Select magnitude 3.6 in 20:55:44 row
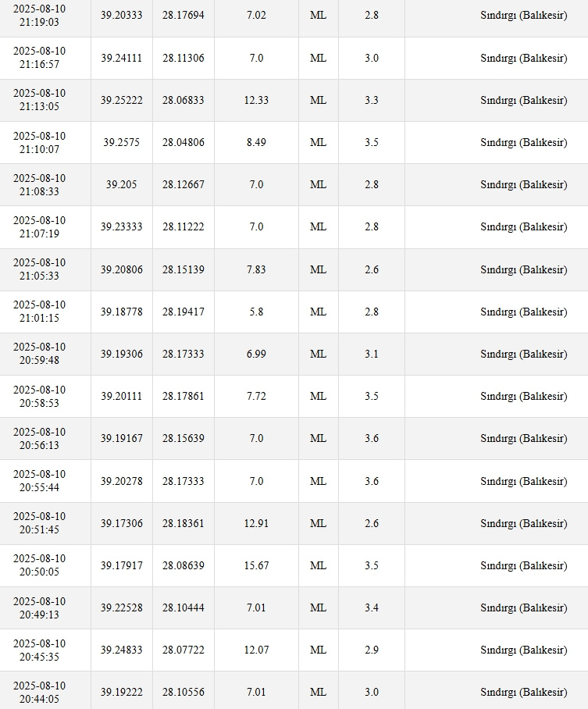Screen dimensions: 588x709 point(372,481)
